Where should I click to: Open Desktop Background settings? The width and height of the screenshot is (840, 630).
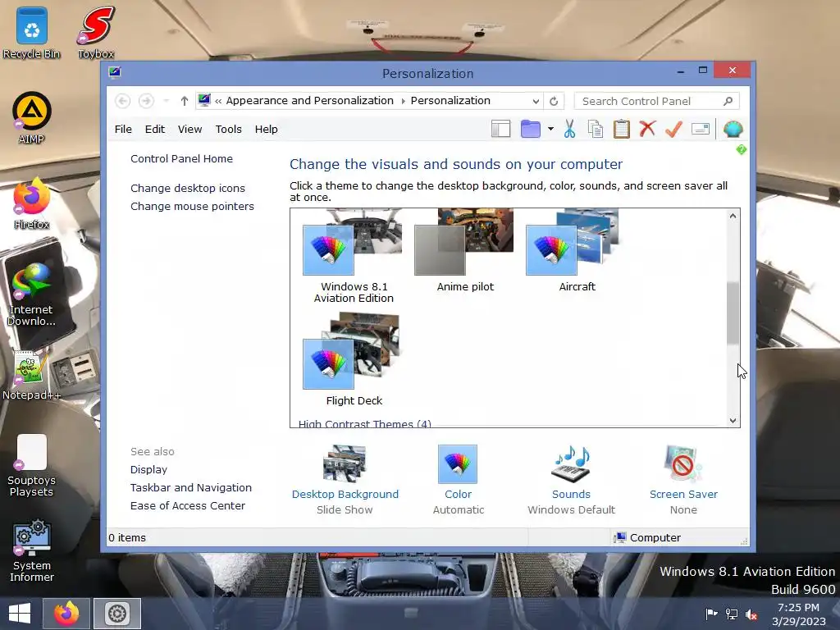point(345,480)
